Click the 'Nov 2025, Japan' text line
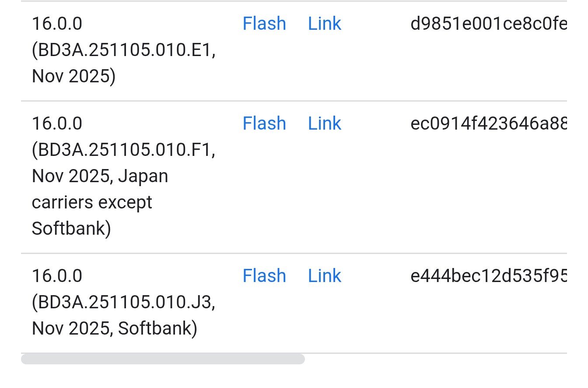 pos(100,176)
